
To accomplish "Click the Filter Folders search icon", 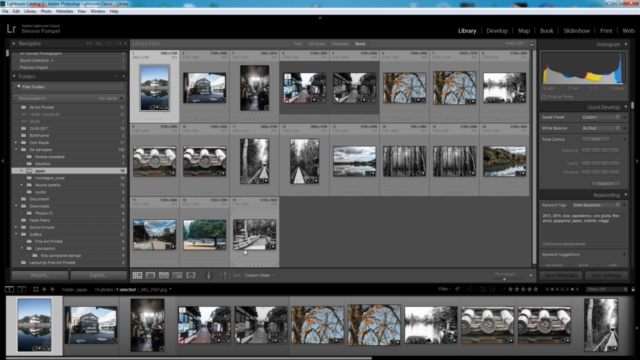I will (x=19, y=87).
